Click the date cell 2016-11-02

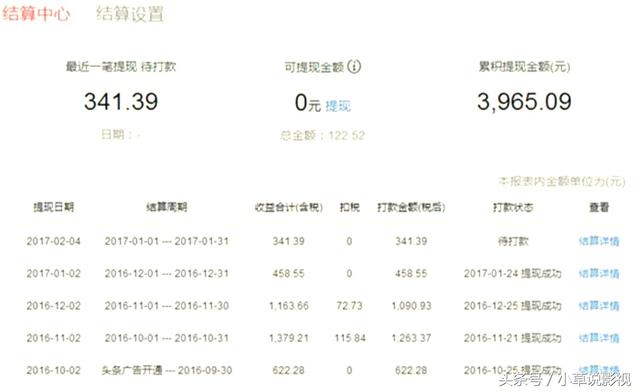[53, 338]
